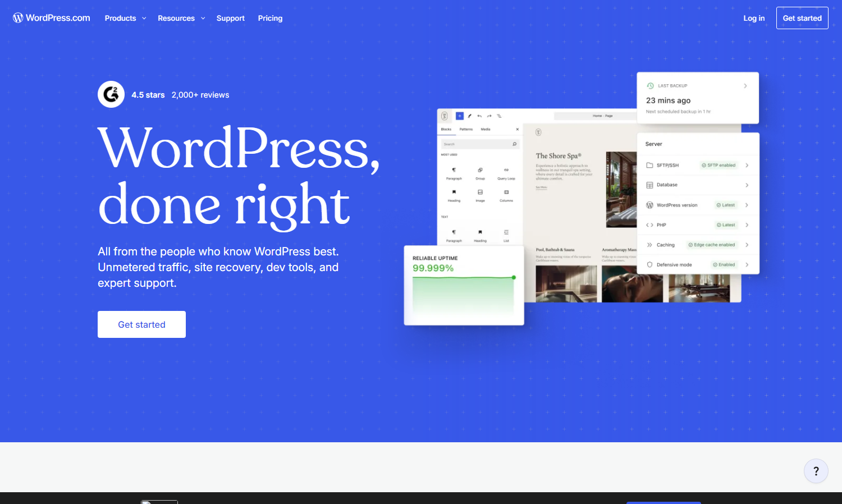The height and width of the screenshot is (504, 842).
Task: Click the green dot on uptime graph
Action: click(x=514, y=277)
